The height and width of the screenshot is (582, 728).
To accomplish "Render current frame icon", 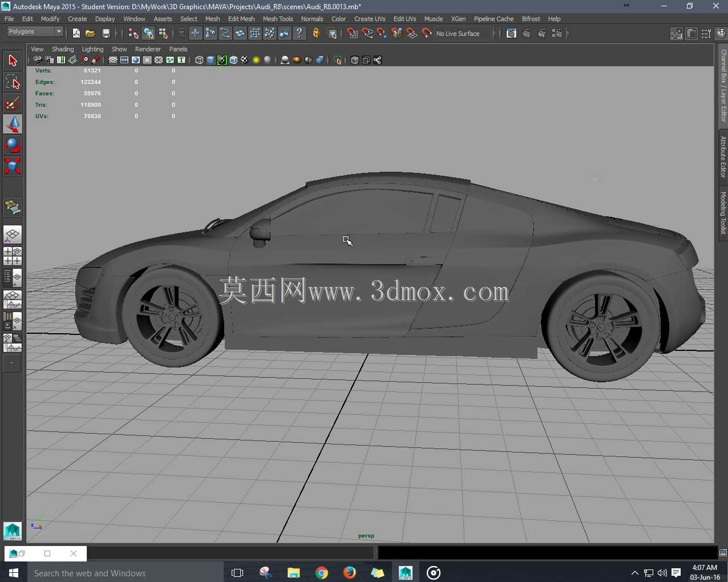I will click(x=527, y=34).
